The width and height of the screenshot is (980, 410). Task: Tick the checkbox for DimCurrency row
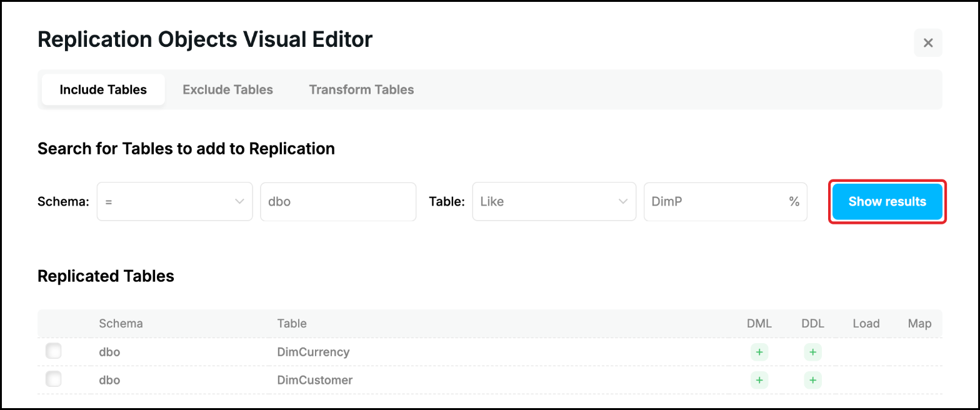54,351
